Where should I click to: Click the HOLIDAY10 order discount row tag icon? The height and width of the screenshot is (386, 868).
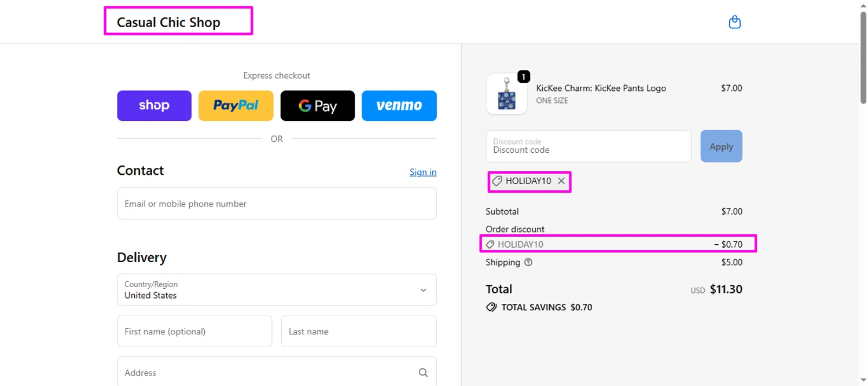pyautogui.click(x=490, y=244)
